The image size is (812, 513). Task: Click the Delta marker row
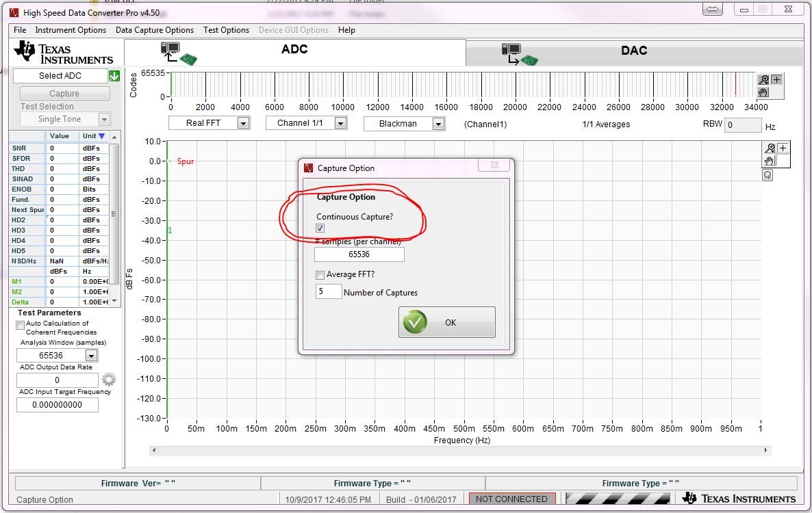tap(60, 302)
